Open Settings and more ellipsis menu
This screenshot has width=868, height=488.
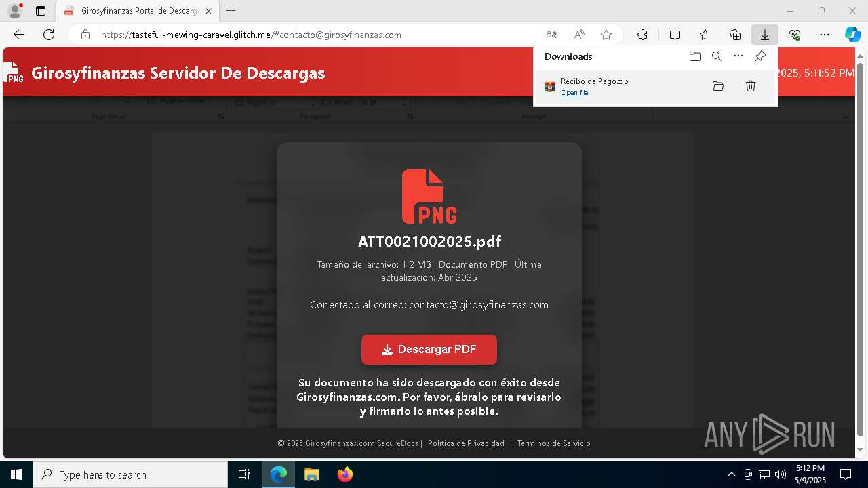pyautogui.click(x=825, y=35)
